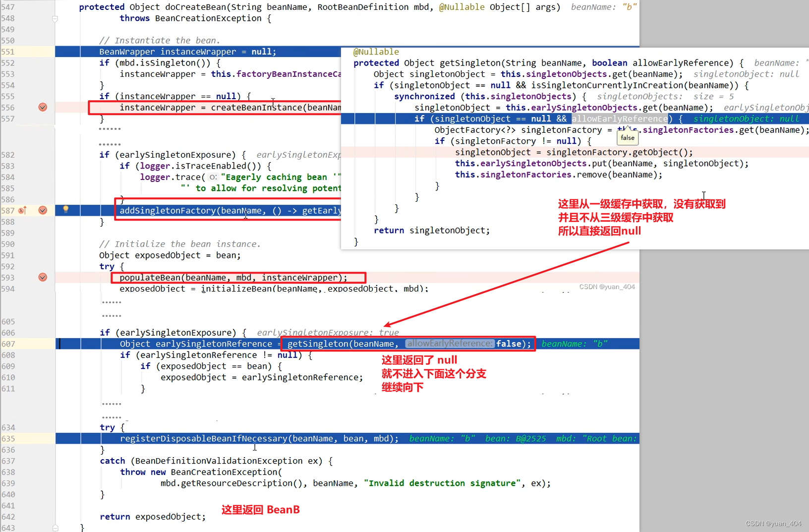Click 'registerDisposableBeanIfNecessary' call on line 635

[203, 439]
